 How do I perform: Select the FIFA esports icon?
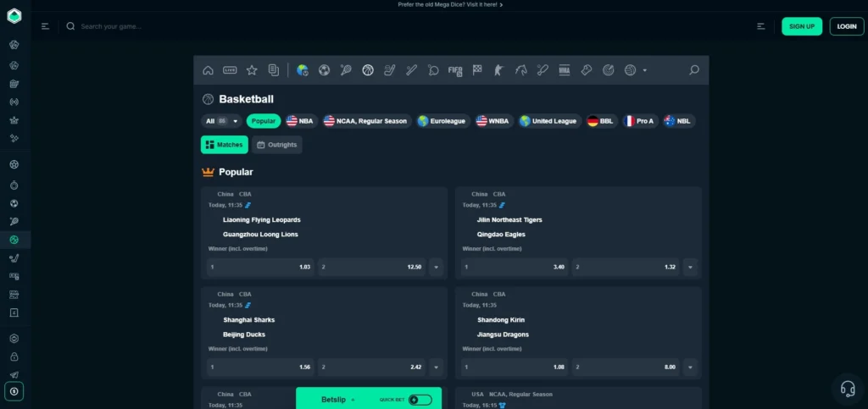tap(455, 70)
